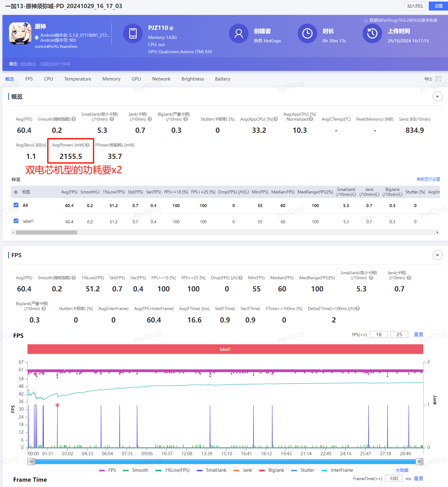Open the Battery tab
This screenshot has height=487, width=448.
(x=223, y=79)
